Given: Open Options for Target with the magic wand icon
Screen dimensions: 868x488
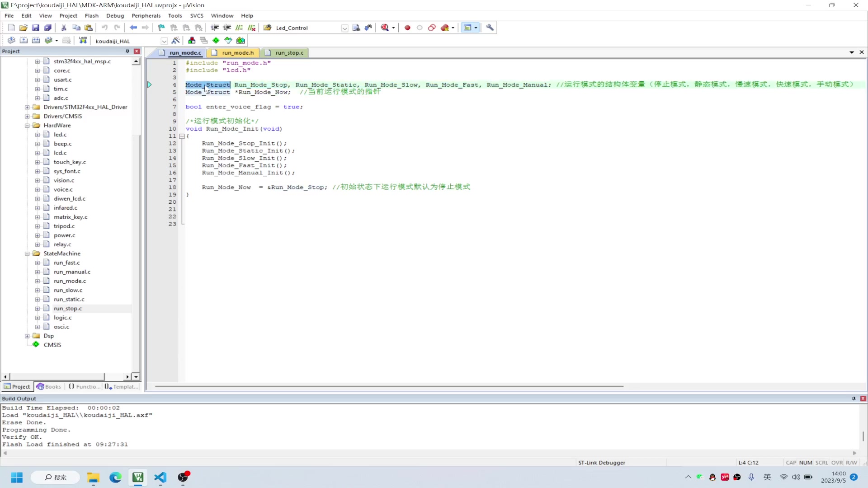Looking at the screenshot, I should coord(176,41).
